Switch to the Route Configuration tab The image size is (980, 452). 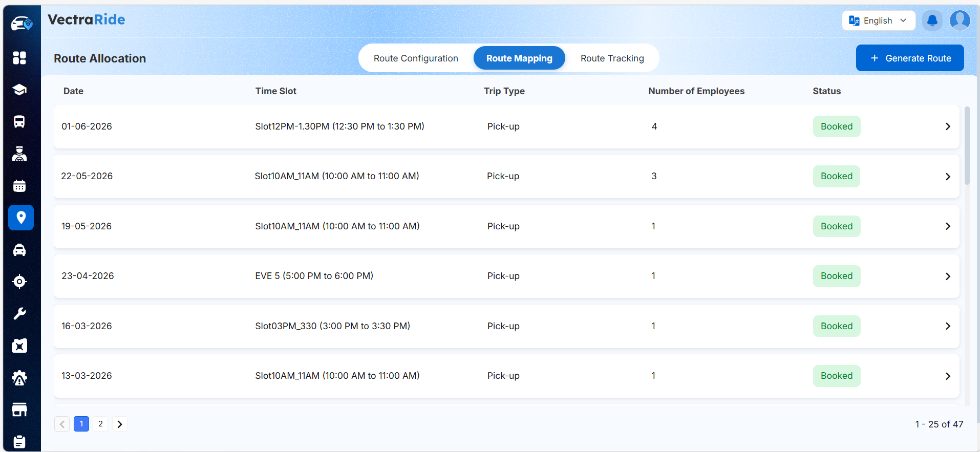[416, 58]
